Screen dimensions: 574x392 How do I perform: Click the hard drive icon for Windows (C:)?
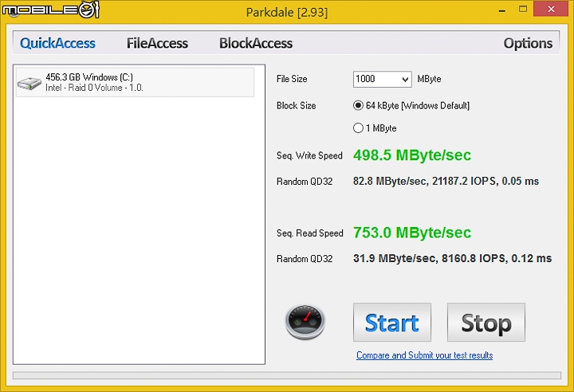(29, 83)
